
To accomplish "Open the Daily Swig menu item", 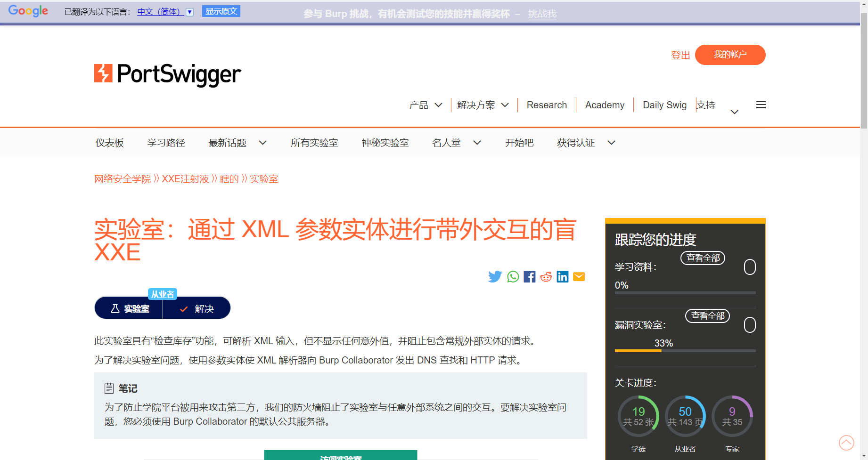I will click(x=664, y=105).
